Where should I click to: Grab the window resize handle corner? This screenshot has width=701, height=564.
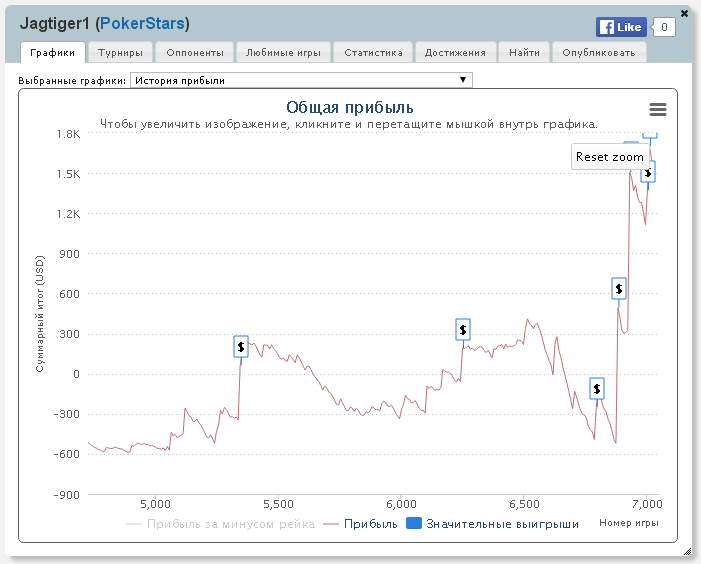pyautogui.click(x=688, y=551)
